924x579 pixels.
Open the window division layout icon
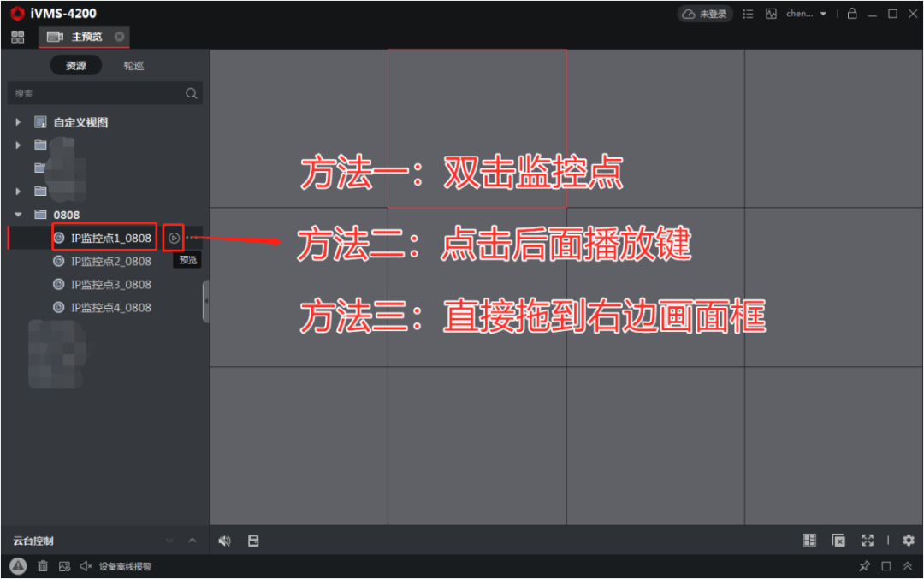click(x=809, y=540)
